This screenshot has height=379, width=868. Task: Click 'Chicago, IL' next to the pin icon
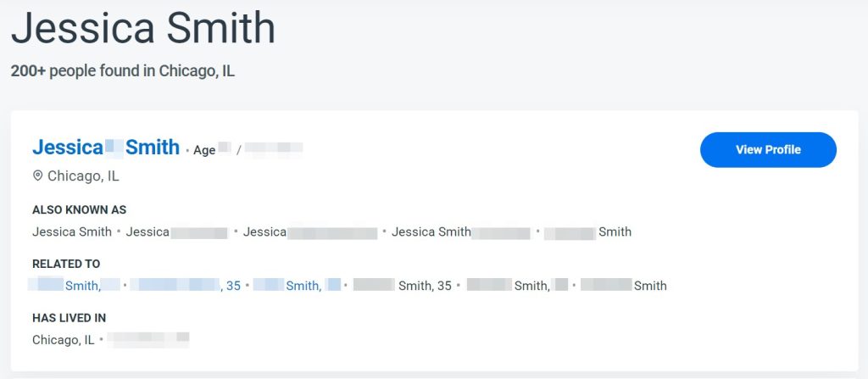point(83,176)
